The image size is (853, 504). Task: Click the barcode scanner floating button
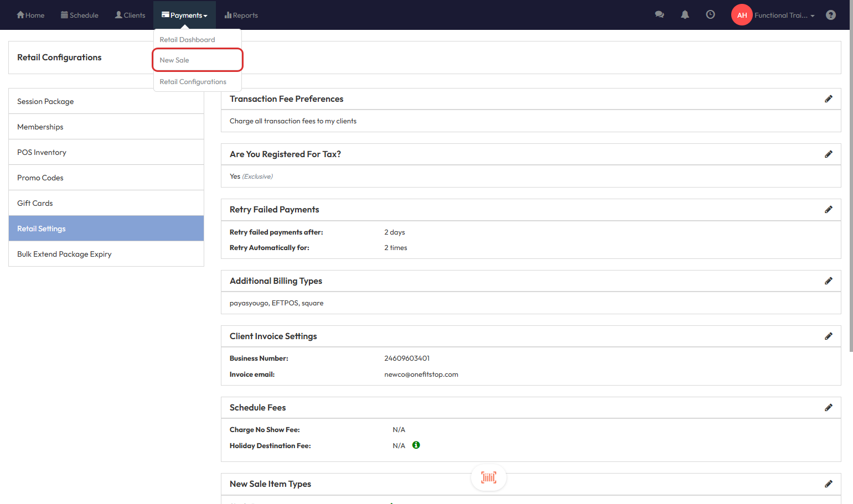coord(488,477)
